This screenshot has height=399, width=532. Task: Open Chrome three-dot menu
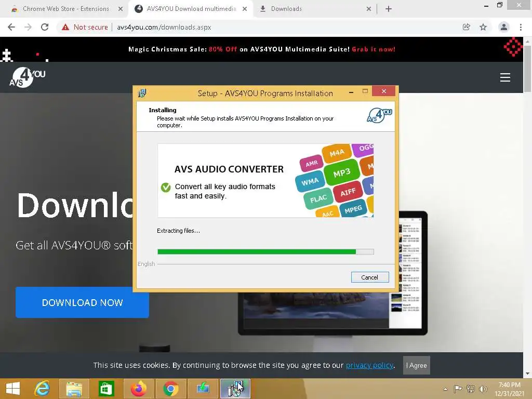pos(521,27)
